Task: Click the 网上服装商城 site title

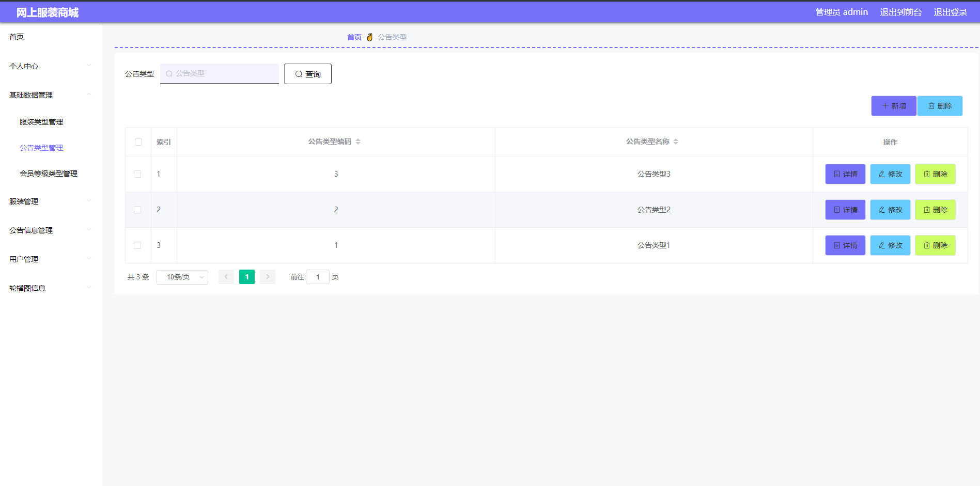Action: [x=48, y=12]
